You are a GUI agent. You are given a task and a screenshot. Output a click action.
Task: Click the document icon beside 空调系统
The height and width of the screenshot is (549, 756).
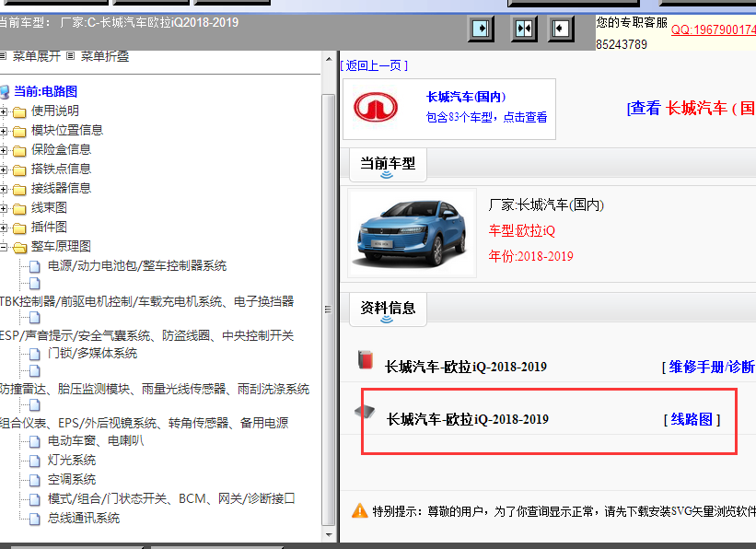(35, 480)
